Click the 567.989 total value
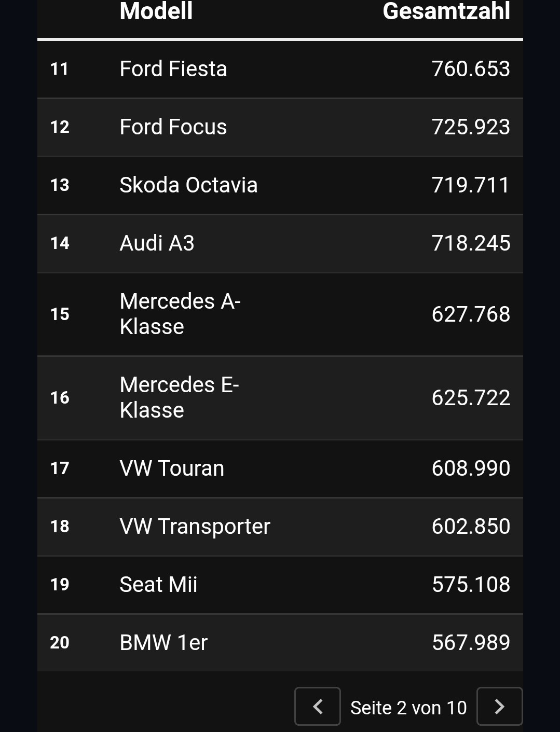Screen dimensions: 560x732 [x=471, y=643]
